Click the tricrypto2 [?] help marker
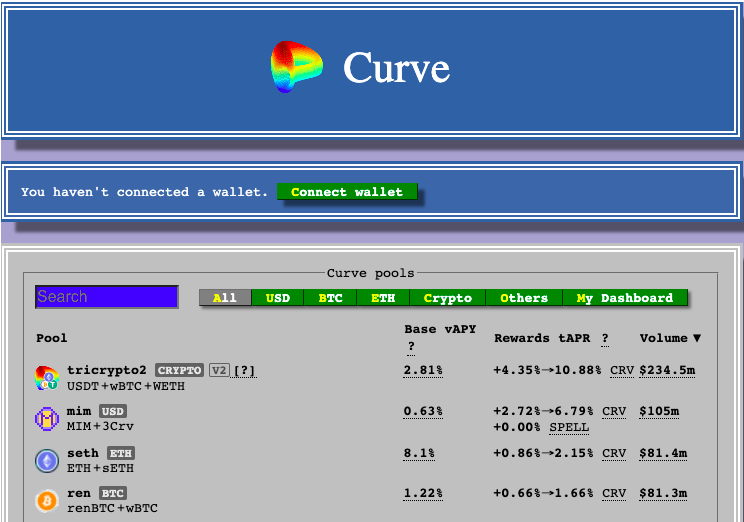The image size is (744, 522). 245,371
